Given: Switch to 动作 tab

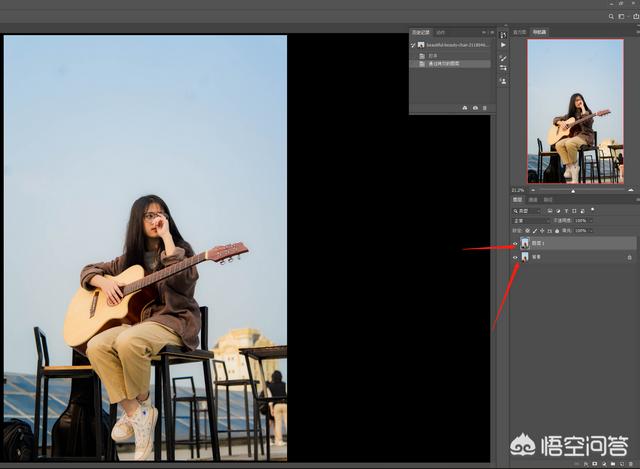Looking at the screenshot, I should pyautogui.click(x=440, y=32).
